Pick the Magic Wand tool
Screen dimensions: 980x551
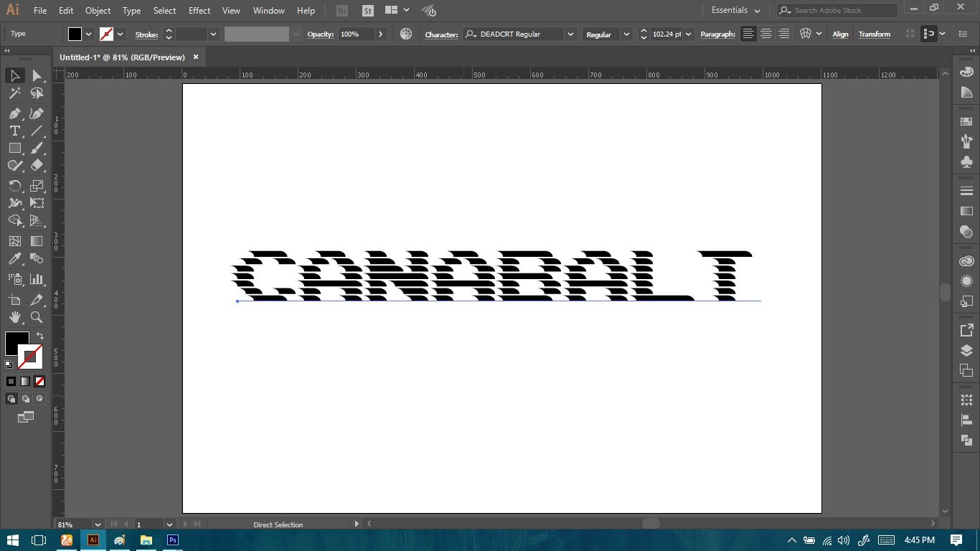click(x=14, y=93)
